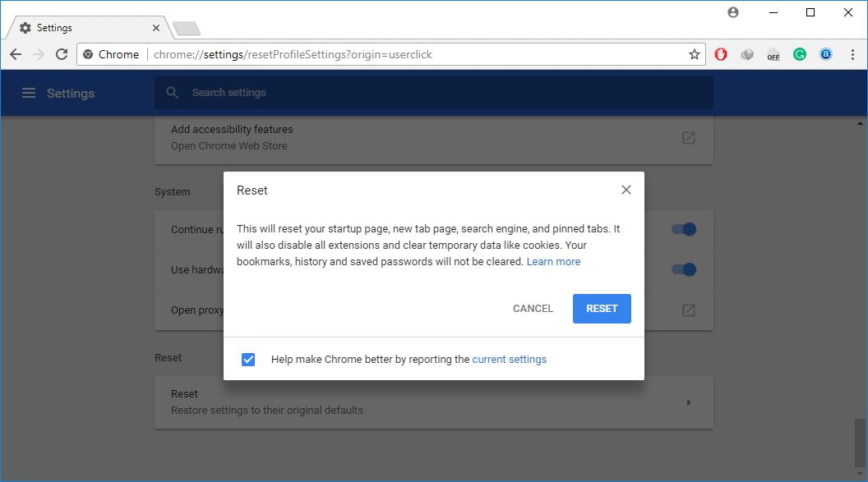868x482 pixels.
Task: Toggle the Use hardware acceleration switch
Action: (684, 269)
